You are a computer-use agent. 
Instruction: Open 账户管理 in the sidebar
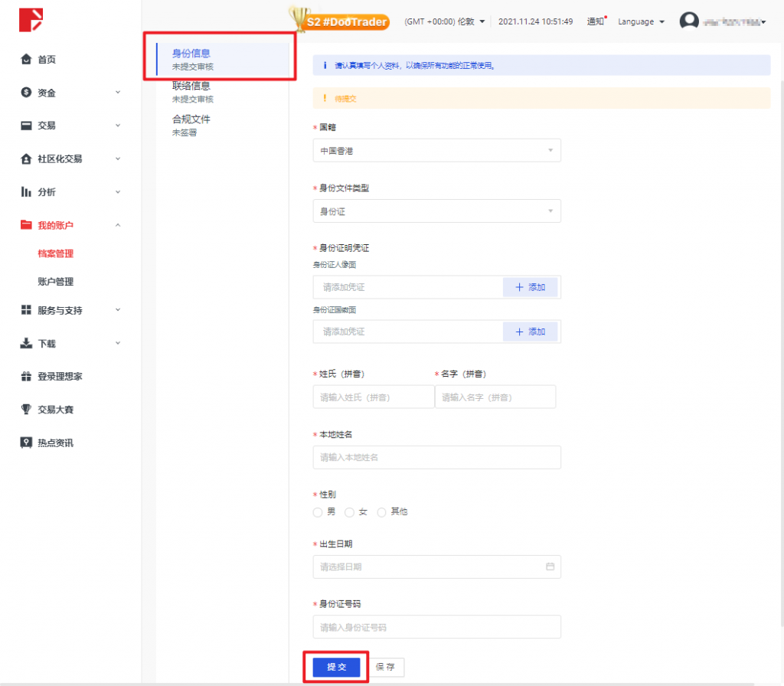56,282
